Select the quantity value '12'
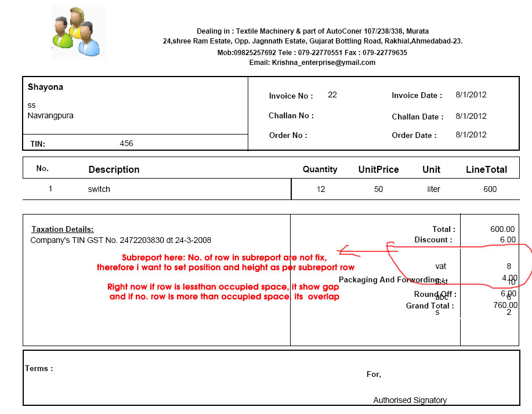The image size is (532, 414). click(x=321, y=189)
